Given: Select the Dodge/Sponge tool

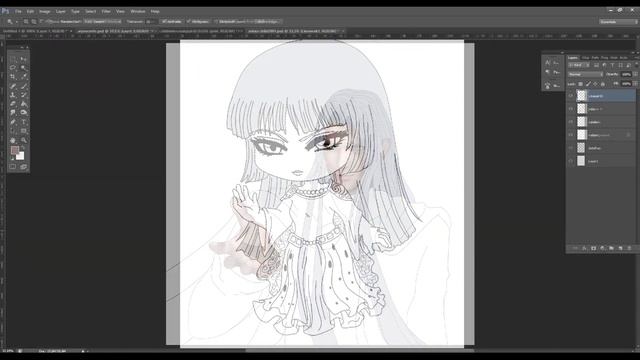Looking at the screenshot, I should click(24, 113).
